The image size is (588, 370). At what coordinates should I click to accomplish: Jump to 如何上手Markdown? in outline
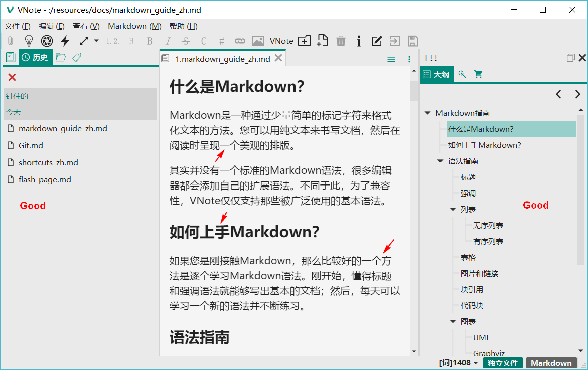tap(484, 145)
